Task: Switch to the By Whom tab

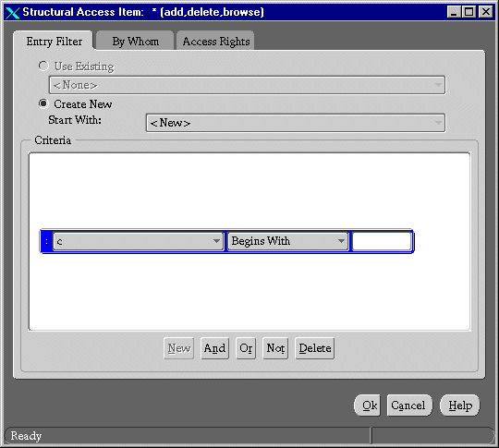Action: pos(135,42)
